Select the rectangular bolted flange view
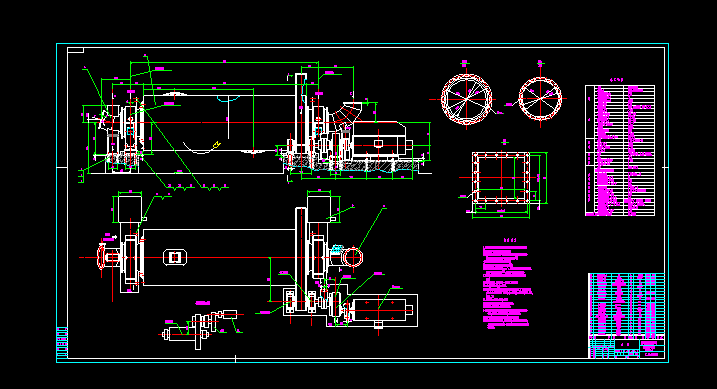The image size is (717, 389). pyautogui.click(x=501, y=178)
